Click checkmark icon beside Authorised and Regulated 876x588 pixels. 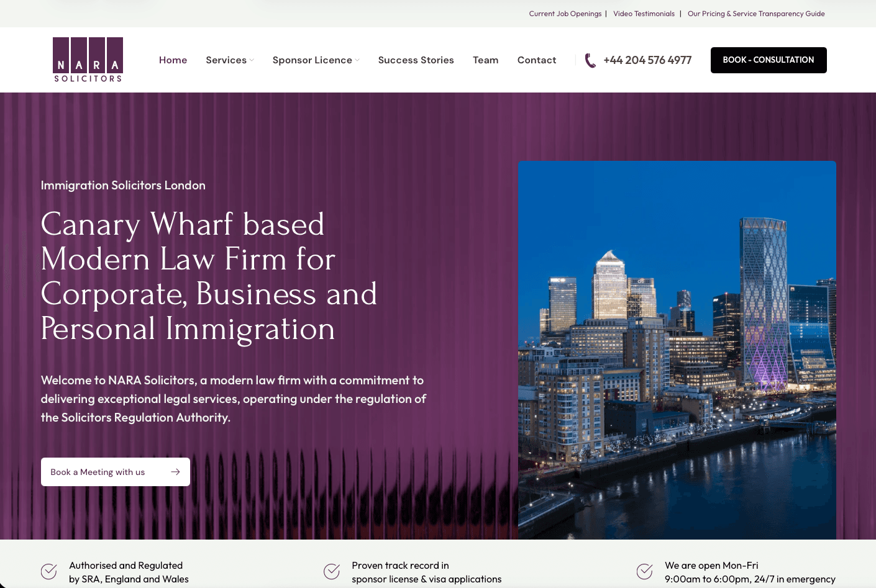coord(49,571)
